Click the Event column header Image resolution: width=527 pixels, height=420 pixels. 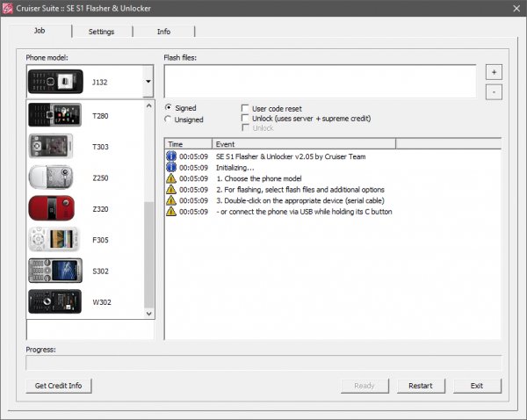[304, 144]
